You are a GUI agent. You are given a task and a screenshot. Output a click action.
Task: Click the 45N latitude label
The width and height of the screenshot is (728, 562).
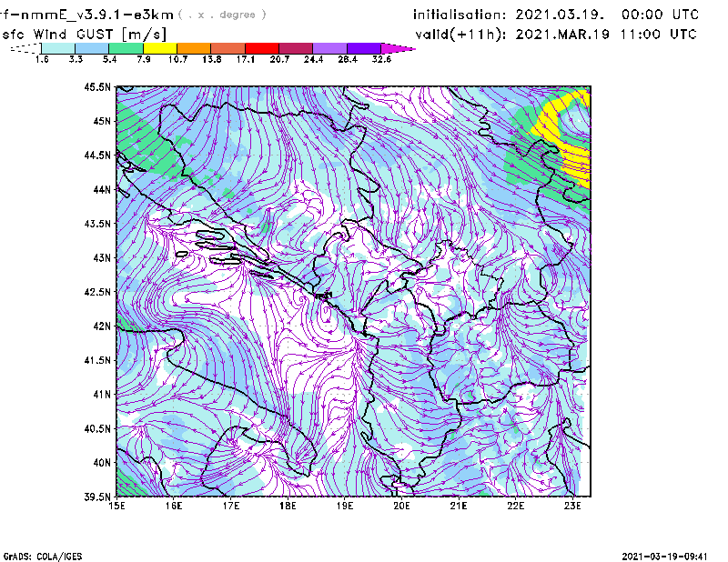point(102,121)
